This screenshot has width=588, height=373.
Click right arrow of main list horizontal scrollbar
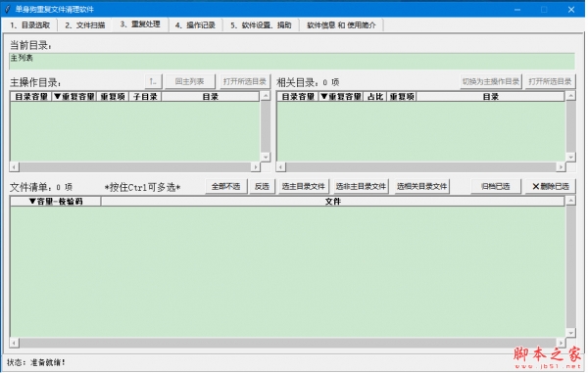click(256, 167)
